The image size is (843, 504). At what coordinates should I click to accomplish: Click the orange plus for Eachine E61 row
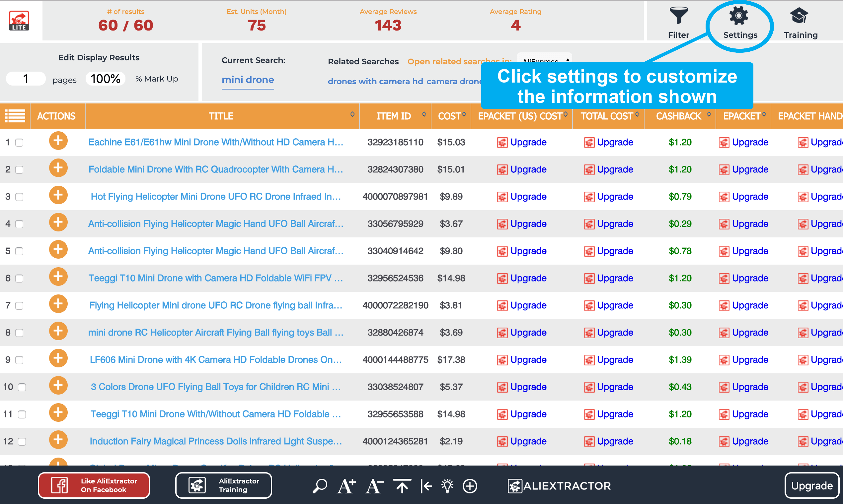pos(58,141)
